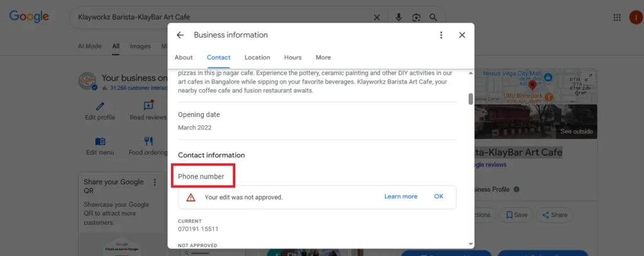
Task: Open the Google account avatar
Action: (636, 17)
